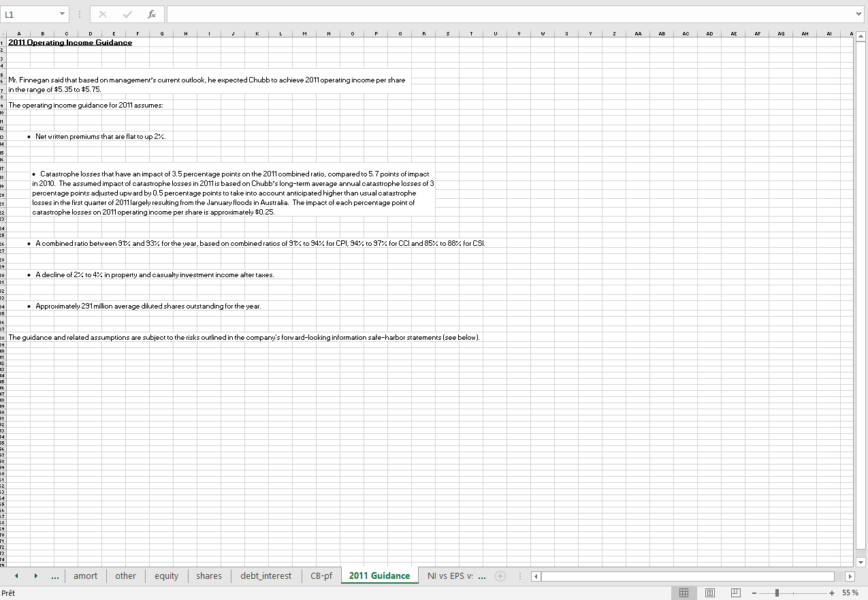Click 'The operating income guidance for 2011 assumes:'
The width and height of the screenshot is (868, 600).
pos(86,106)
